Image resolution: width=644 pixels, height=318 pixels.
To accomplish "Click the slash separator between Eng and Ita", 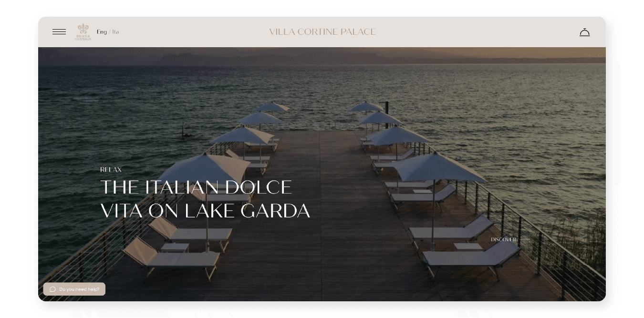I will 109,32.
